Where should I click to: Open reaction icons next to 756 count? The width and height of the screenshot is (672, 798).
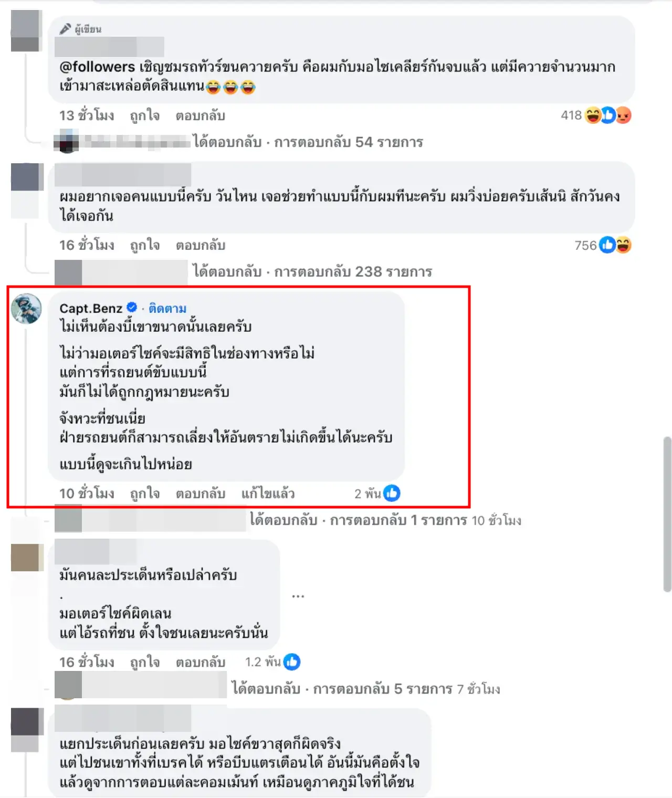[x=615, y=245]
